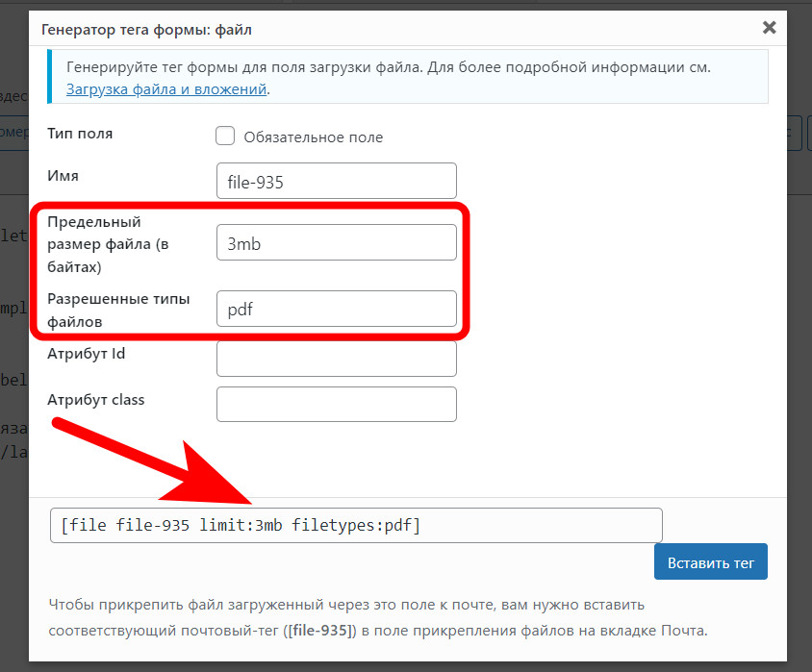Image resolution: width=812 pixels, height=672 pixels.
Task: Open the Загрузка файла и вложений link
Action: click(x=166, y=89)
